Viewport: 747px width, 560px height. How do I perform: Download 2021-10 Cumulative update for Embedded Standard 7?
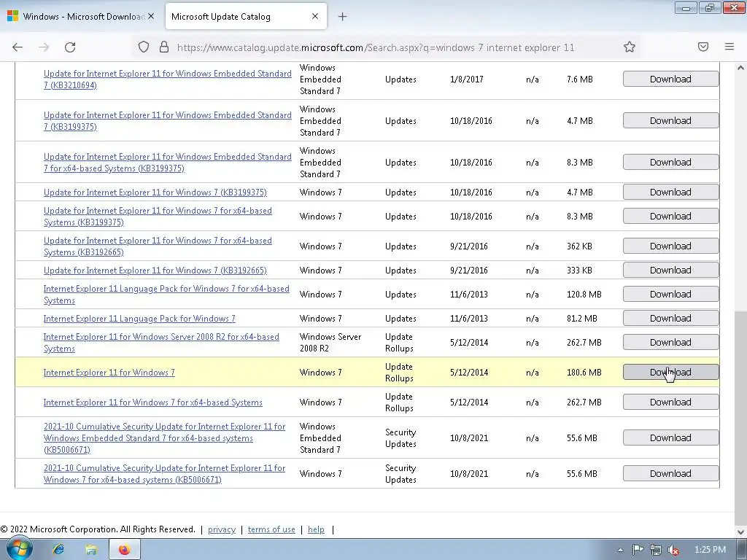[x=670, y=437]
